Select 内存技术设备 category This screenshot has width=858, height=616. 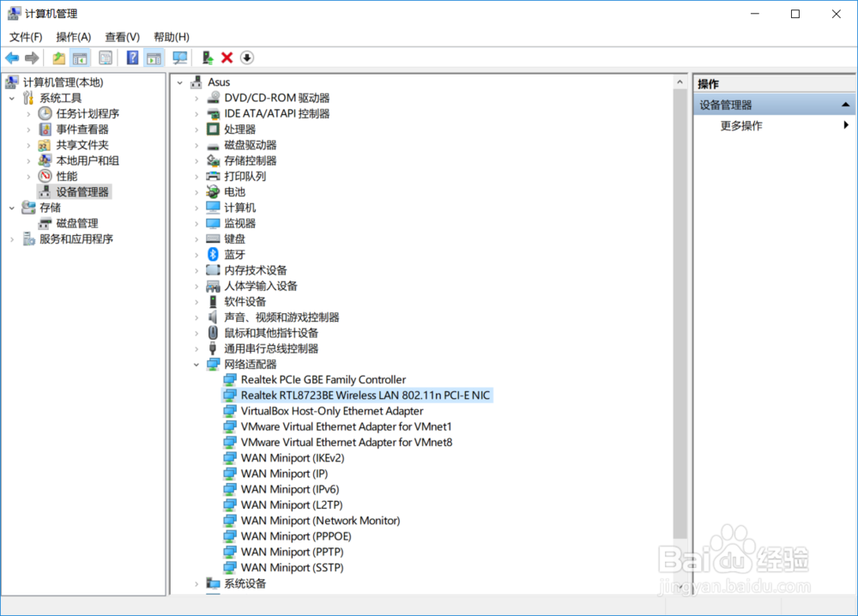point(256,270)
